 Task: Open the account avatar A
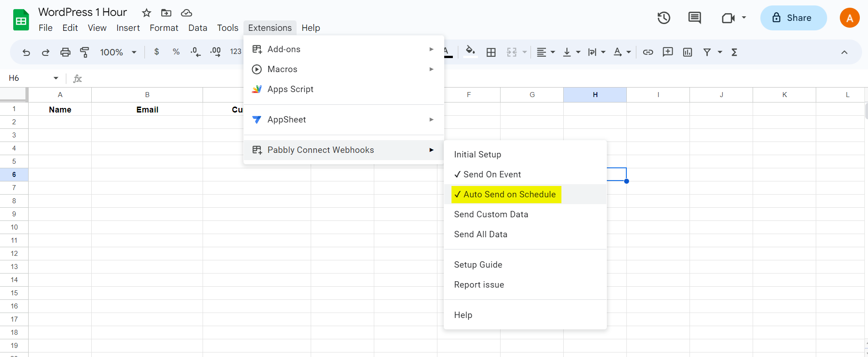849,18
